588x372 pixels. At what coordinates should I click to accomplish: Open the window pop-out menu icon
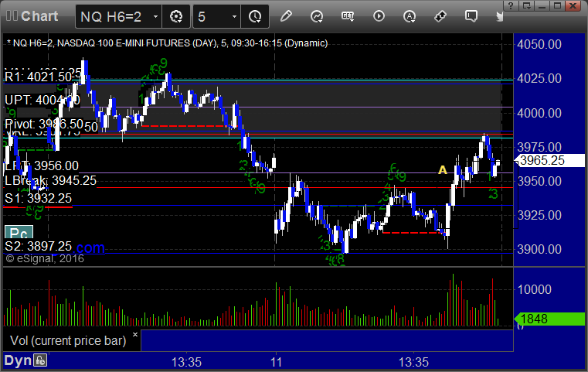pos(526,5)
